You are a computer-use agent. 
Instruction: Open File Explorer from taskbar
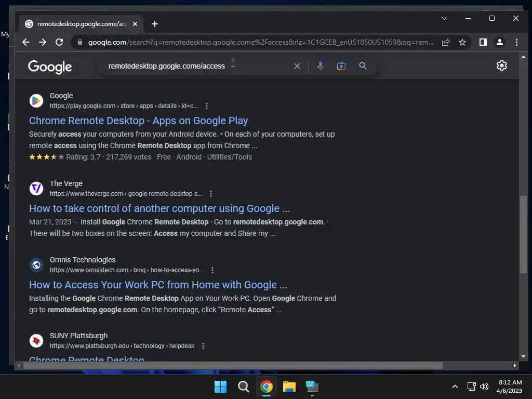click(x=289, y=387)
